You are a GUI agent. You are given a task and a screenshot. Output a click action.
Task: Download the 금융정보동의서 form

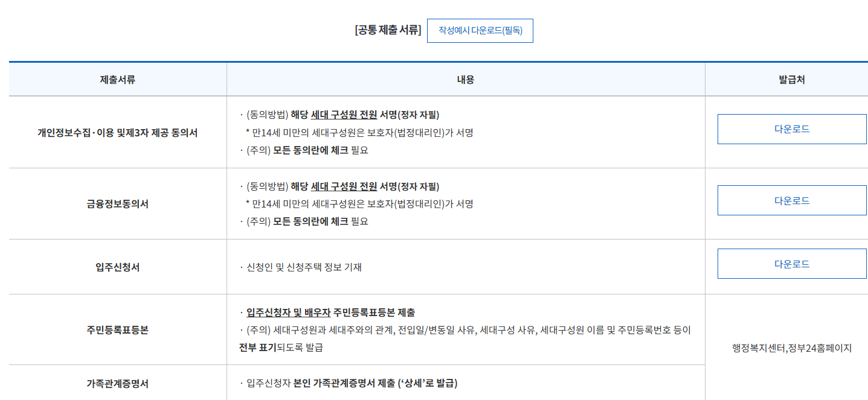pos(792,200)
